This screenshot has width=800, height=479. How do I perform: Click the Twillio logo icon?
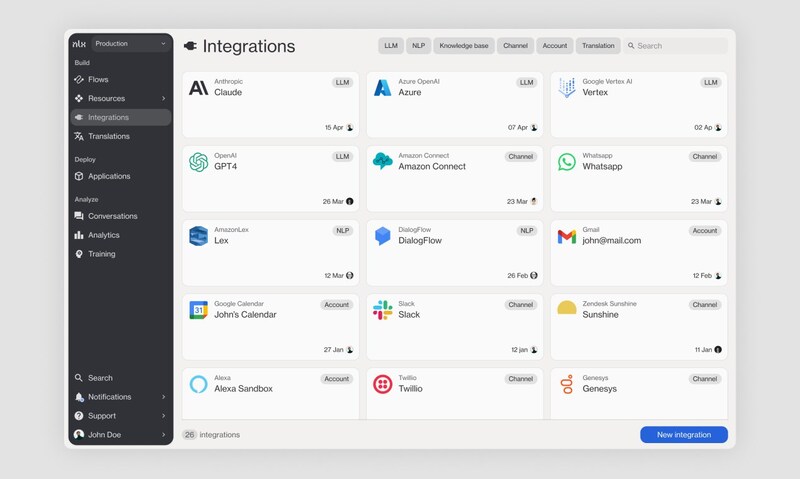tap(382, 384)
